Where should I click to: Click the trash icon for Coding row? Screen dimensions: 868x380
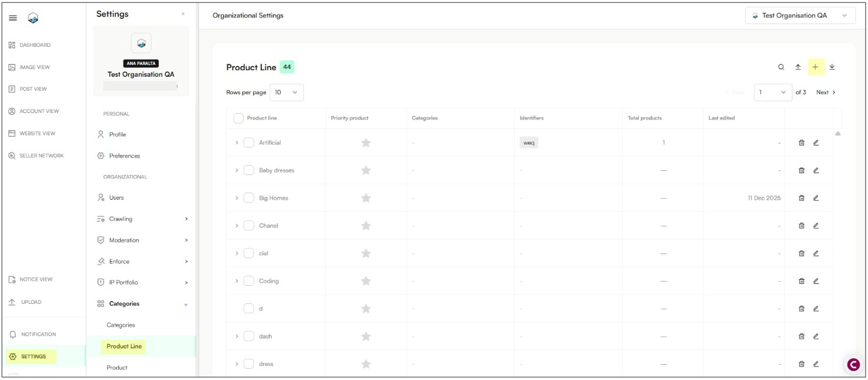pyautogui.click(x=801, y=281)
